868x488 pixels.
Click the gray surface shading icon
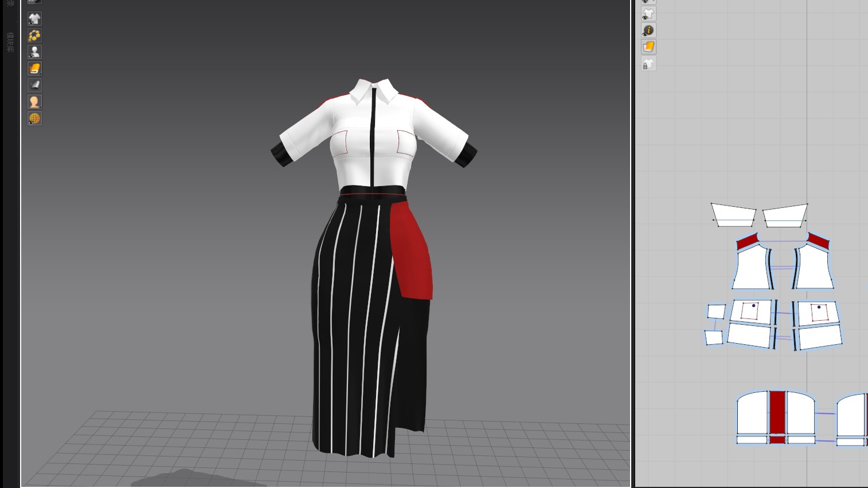(x=34, y=85)
